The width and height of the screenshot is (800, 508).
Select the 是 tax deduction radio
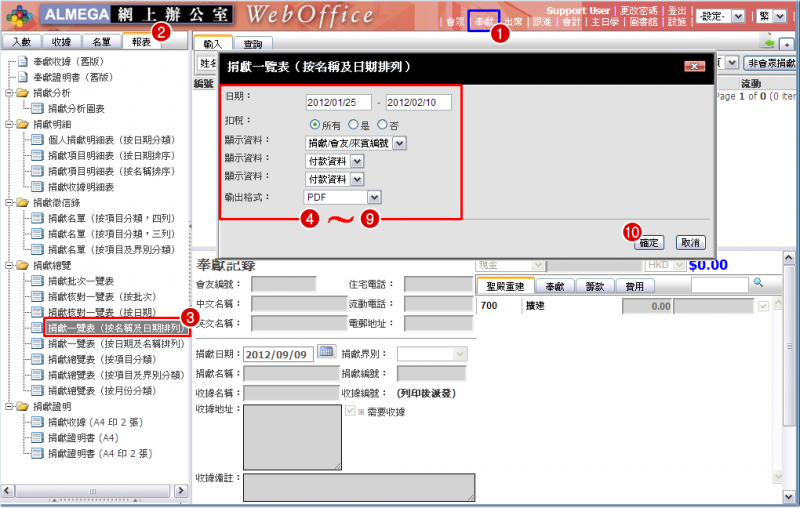pyautogui.click(x=353, y=124)
